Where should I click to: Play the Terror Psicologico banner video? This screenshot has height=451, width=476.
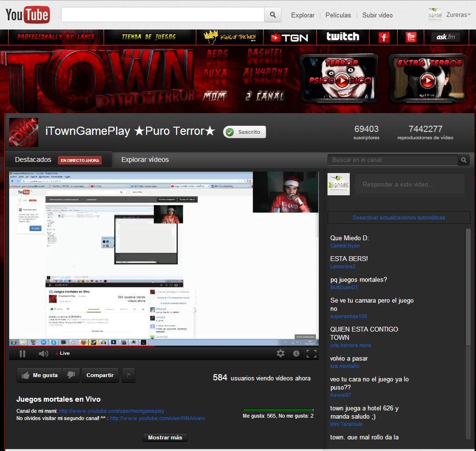click(342, 81)
